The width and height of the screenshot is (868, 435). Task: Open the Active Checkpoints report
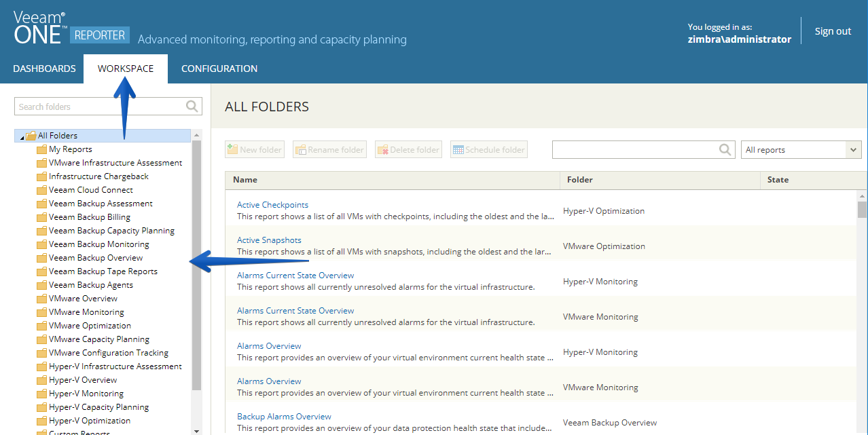[272, 205]
